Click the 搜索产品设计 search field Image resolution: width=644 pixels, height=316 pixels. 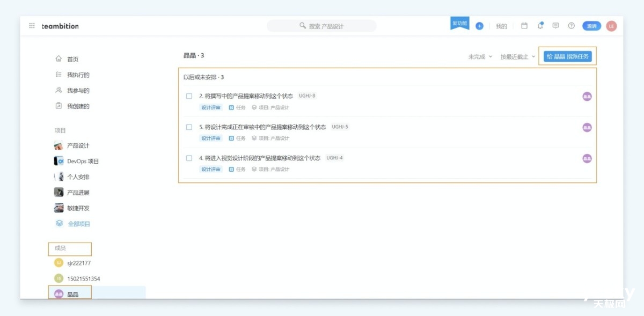click(322, 26)
